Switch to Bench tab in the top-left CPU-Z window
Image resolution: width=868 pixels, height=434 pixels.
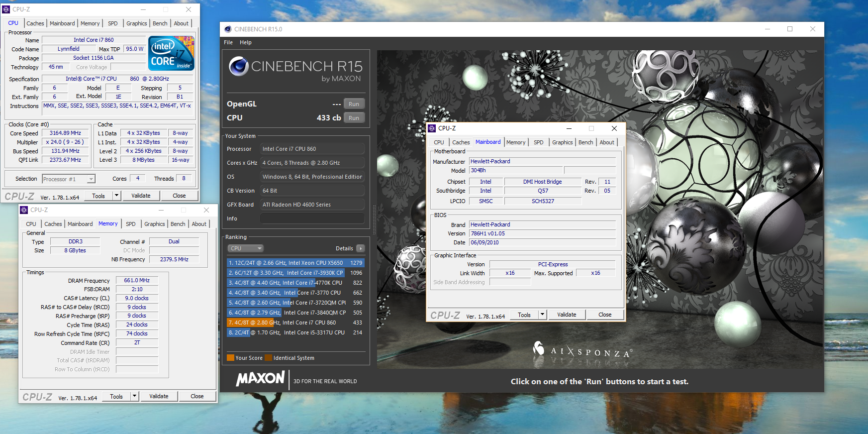click(x=160, y=23)
